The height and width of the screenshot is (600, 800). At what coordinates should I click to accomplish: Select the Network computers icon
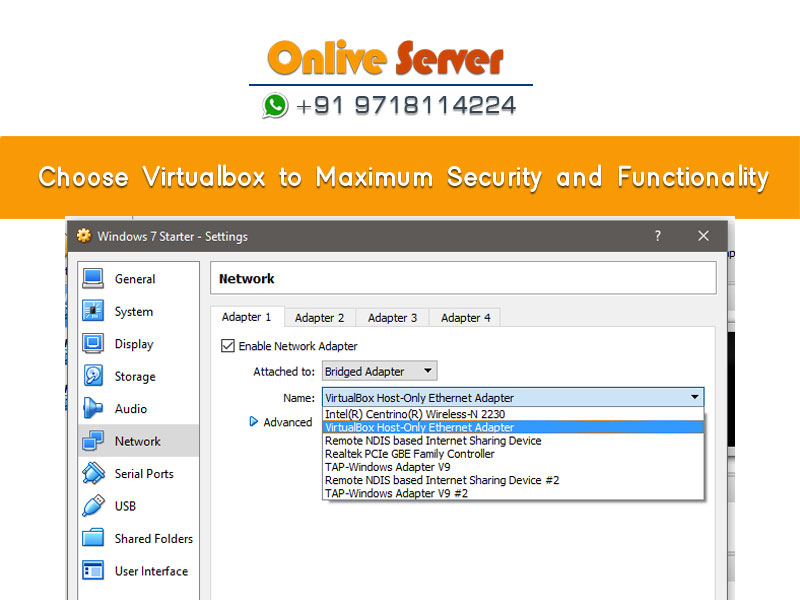pos(93,441)
